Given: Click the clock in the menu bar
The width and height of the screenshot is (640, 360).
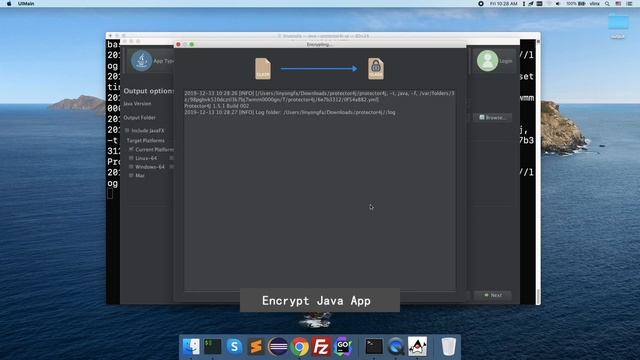Looking at the screenshot, I should 504,3.
